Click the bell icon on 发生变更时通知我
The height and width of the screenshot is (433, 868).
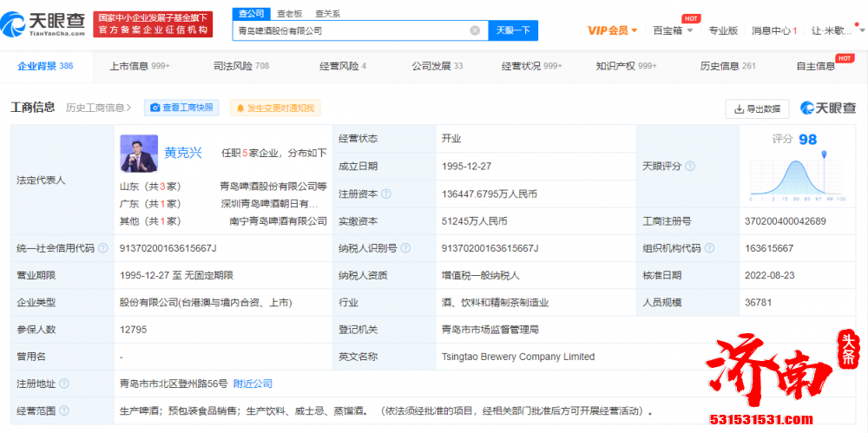(x=240, y=108)
